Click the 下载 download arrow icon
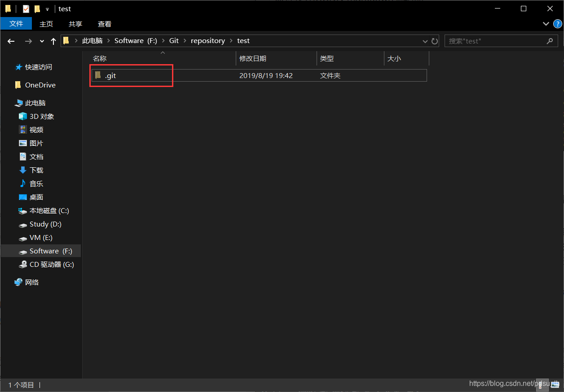Image resolution: width=564 pixels, height=392 pixels. point(22,170)
